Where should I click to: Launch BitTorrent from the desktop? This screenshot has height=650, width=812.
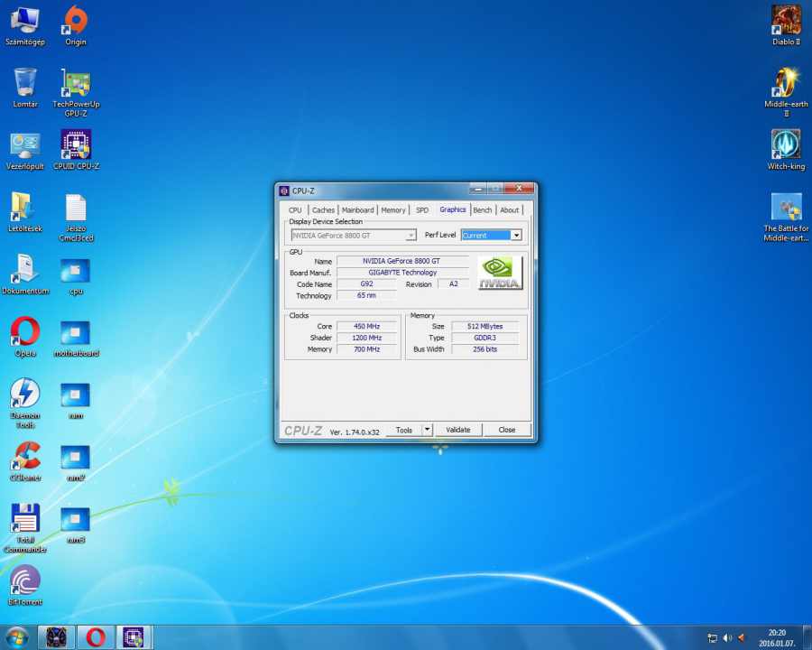click(25, 586)
